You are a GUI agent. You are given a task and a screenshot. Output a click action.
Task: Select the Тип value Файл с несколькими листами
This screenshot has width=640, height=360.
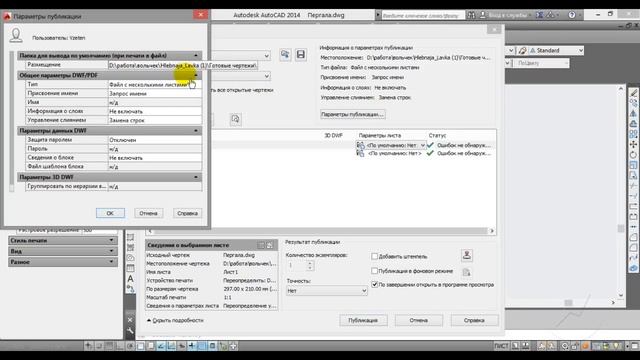pyautogui.click(x=155, y=84)
